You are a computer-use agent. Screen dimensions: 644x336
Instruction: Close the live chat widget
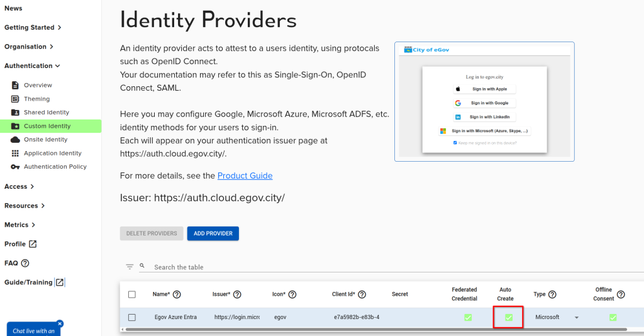pyautogui.click(x=60, y=323)
